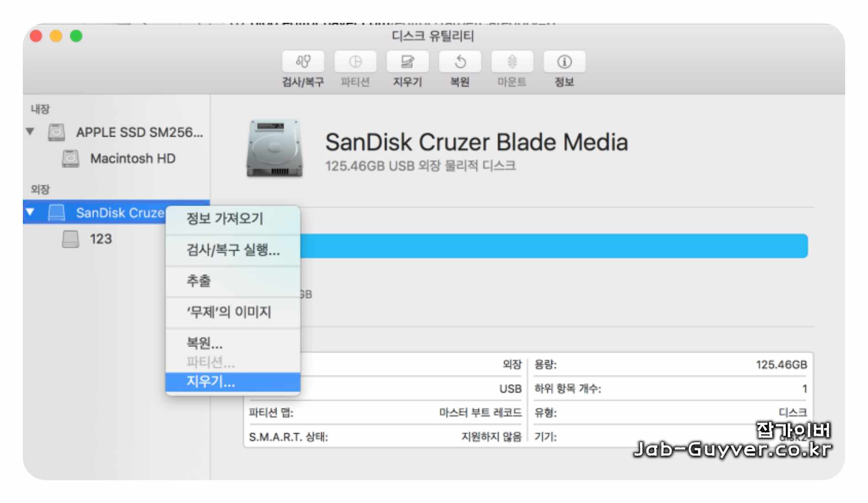Click the SanDisk Cruzer external drive icon

coord(57,212)
